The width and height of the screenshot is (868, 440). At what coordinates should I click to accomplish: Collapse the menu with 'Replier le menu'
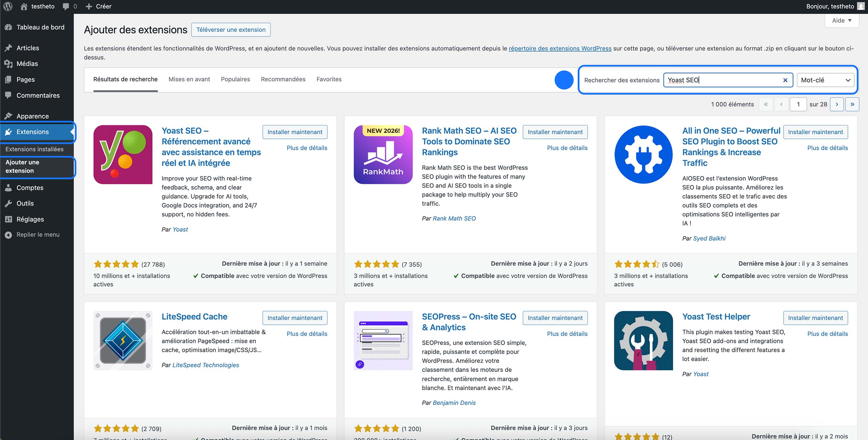[x=38, y=235]
